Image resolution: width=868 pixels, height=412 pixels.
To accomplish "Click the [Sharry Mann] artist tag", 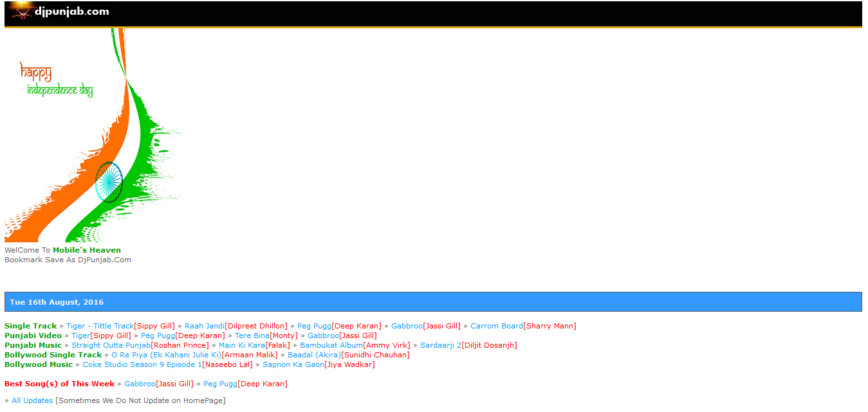I will point(550,326).
